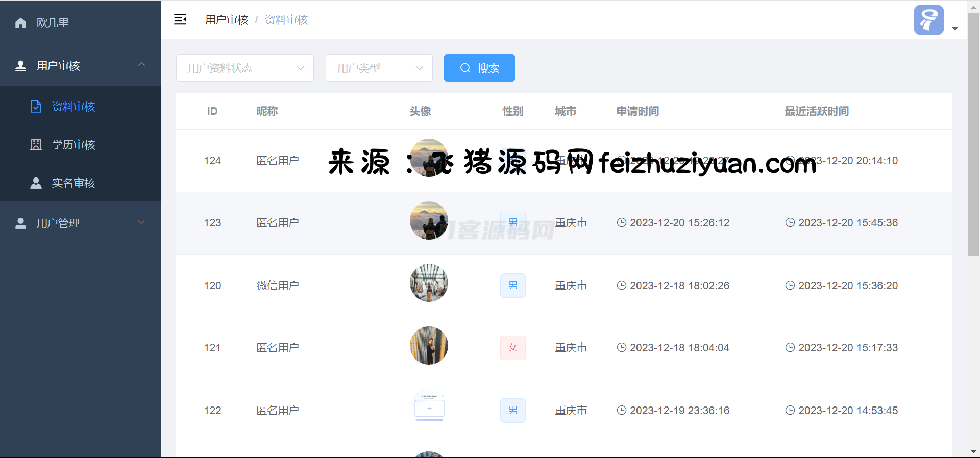This screenshot has width=980, height=458.
Task: Click the home icon beside 欧几里
Action: (21, 23)
